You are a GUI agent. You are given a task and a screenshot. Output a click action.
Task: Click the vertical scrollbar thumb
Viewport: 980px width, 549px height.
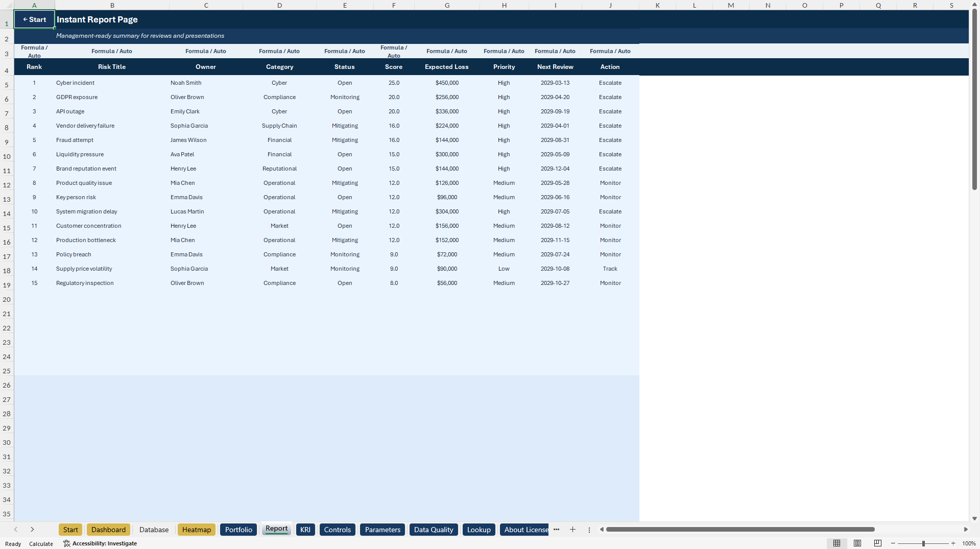coord(974,100)
